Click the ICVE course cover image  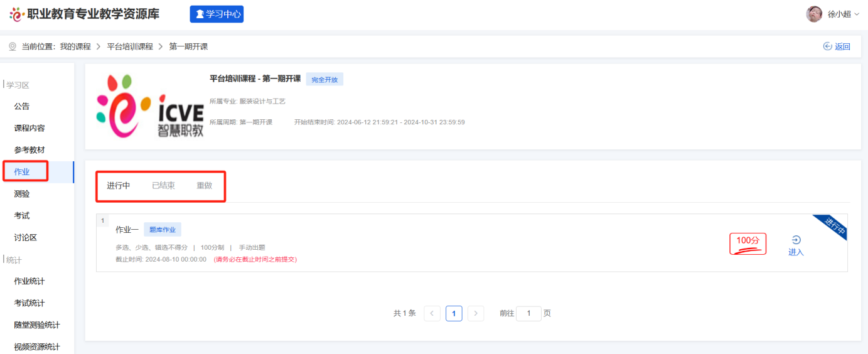[150, 107]
